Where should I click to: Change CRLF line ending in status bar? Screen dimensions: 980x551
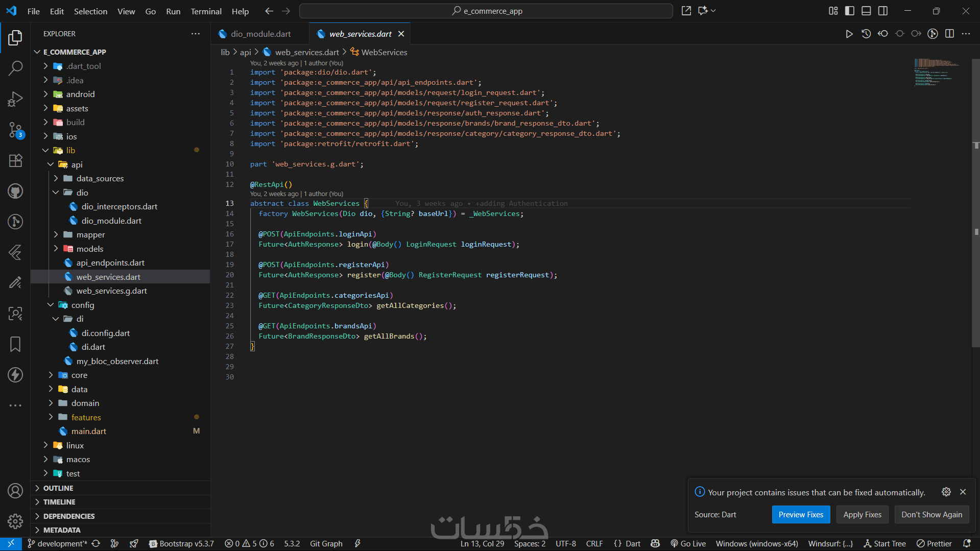tap(594, 544)
